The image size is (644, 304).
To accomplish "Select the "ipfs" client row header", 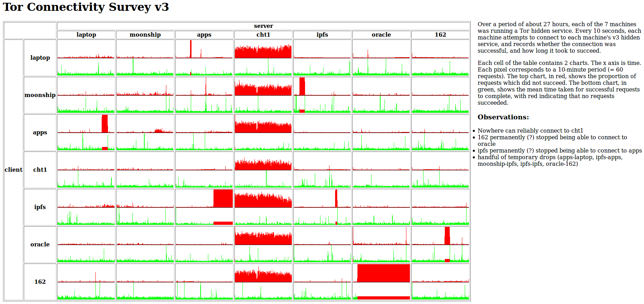I will point(40,207).
